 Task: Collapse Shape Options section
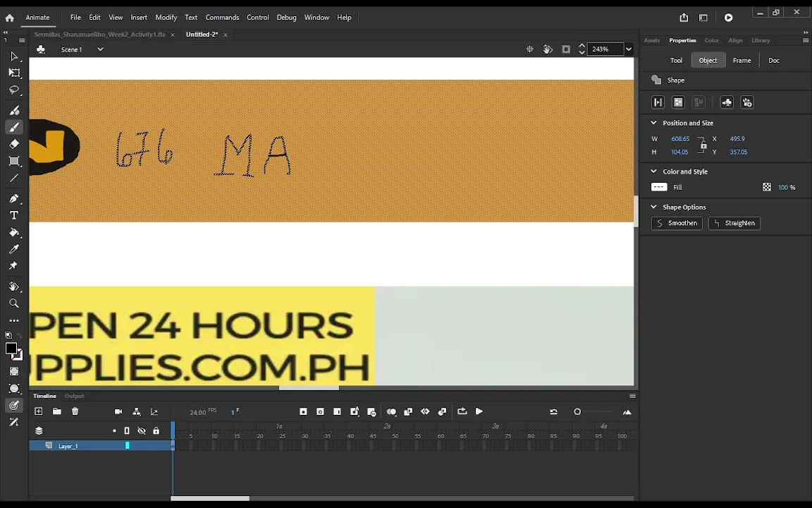pos(653,207)
